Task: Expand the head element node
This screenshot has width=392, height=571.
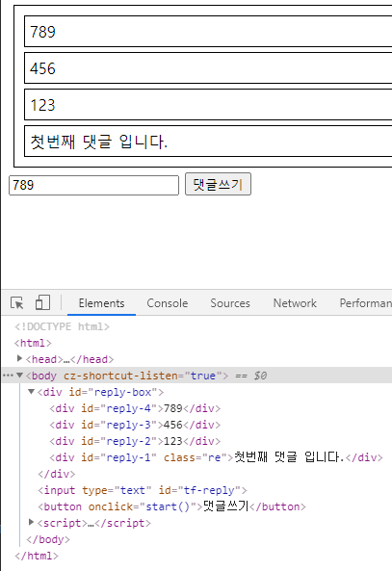Action: pos(19,359)
